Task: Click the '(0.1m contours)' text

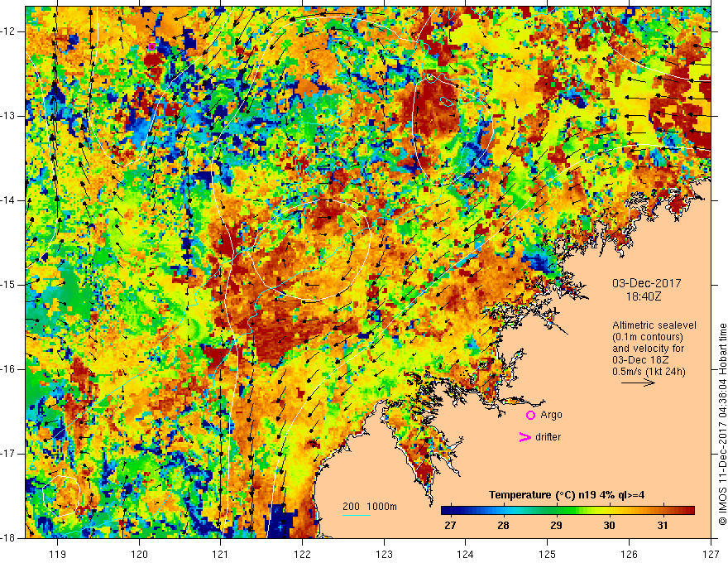Action: [648, 337]
